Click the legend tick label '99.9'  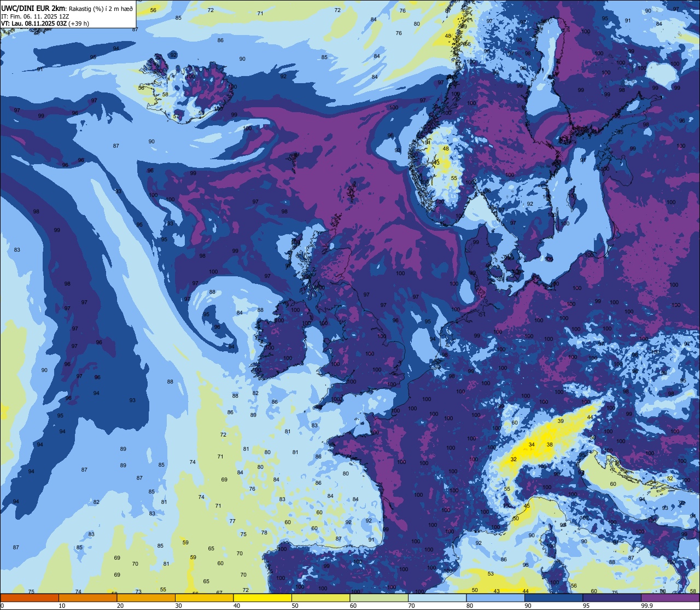coord(647,606)
